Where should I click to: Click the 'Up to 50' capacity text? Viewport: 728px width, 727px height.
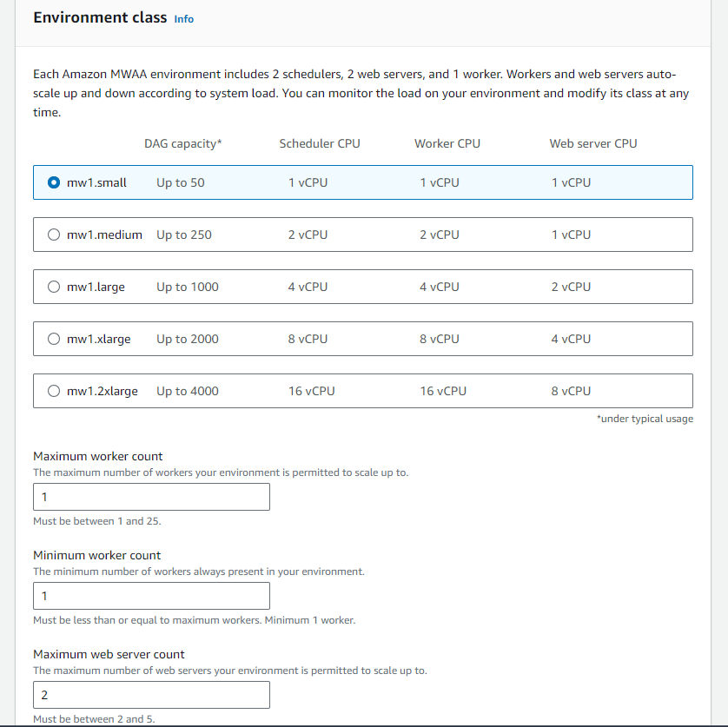point(180,182)
